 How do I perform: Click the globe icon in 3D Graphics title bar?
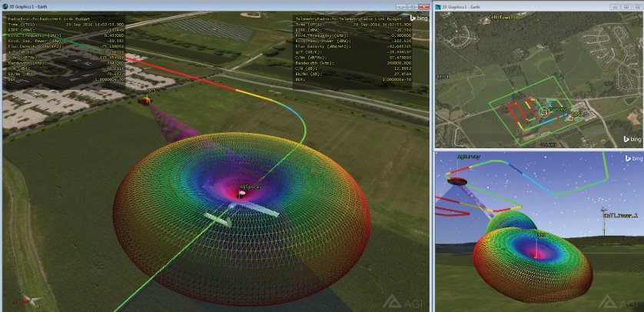pos(5,7)
